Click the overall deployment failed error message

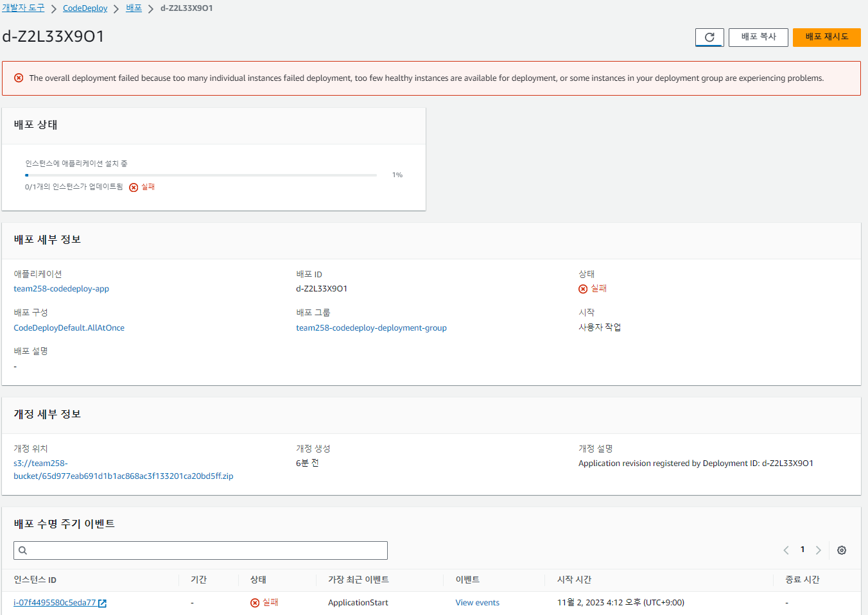tap(426, 78)
